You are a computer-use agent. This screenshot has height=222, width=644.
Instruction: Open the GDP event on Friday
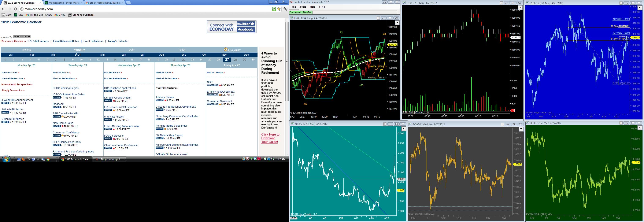(x=210, y=82)
